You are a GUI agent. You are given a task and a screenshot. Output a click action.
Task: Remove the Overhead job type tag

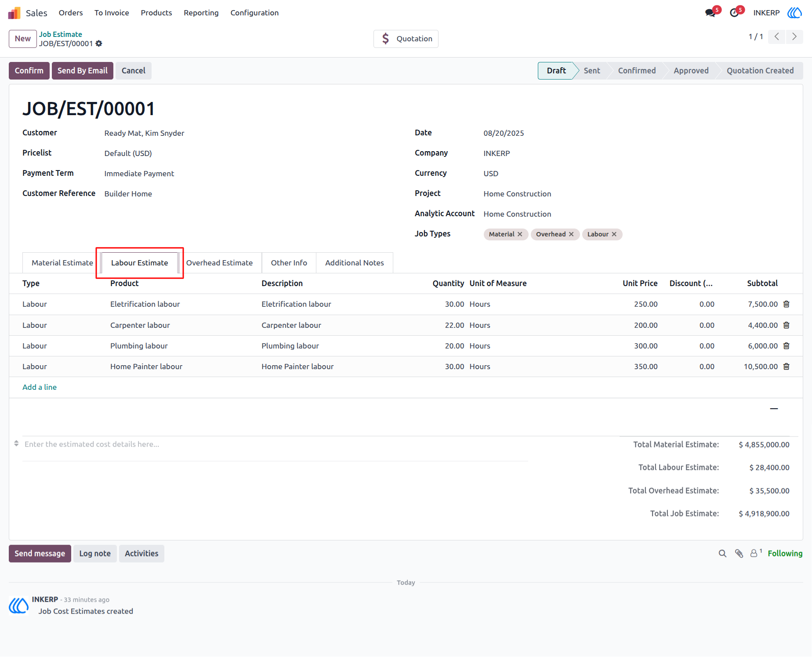click(x=571, y=234)
